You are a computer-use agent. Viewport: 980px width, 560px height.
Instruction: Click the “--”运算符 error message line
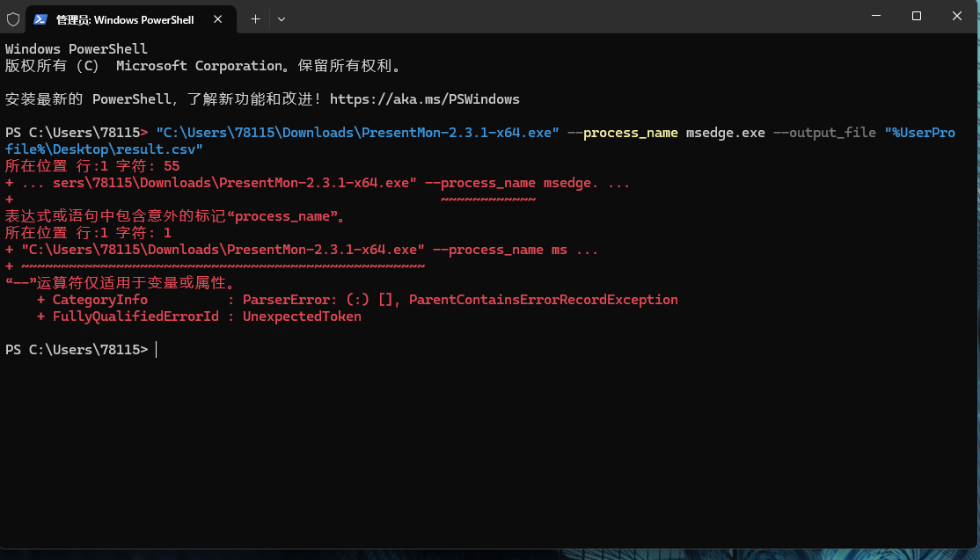(121, 283)
